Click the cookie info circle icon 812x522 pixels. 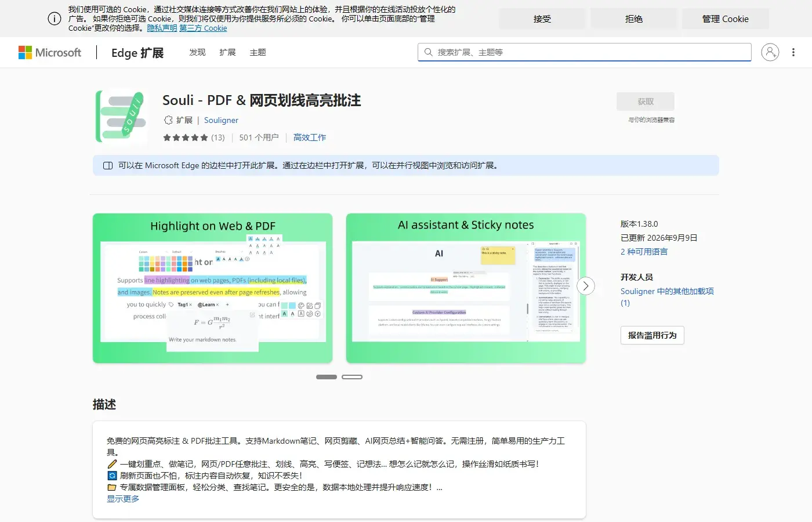pyautogui.click(x=55, y=19)
